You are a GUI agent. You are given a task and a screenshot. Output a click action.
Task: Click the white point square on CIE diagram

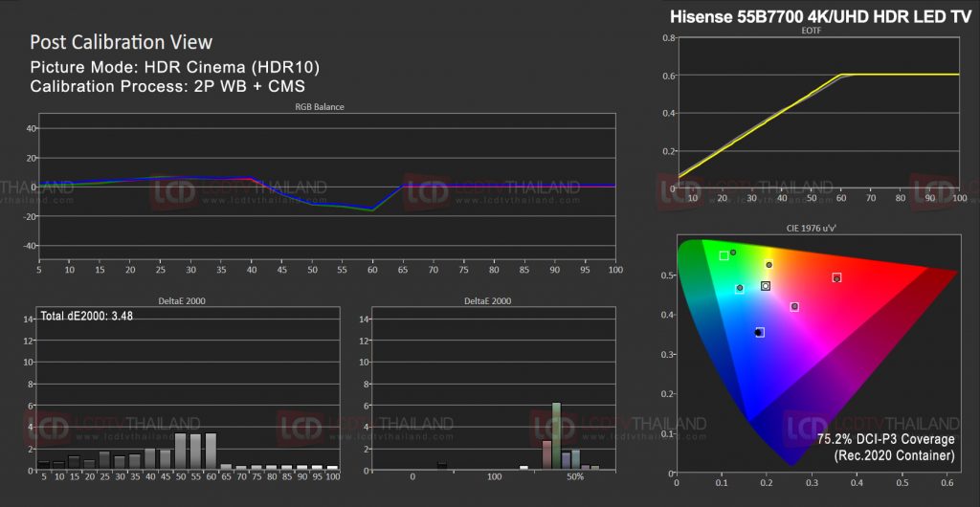tap(766, 286)
